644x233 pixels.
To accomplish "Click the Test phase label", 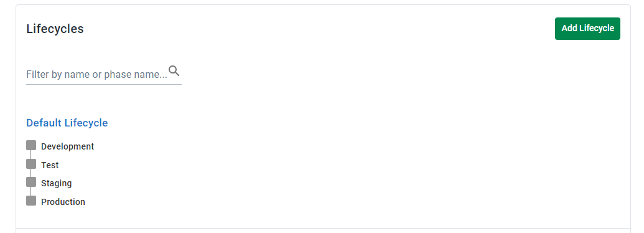I will pyautogui.click(x=50, y=165).
